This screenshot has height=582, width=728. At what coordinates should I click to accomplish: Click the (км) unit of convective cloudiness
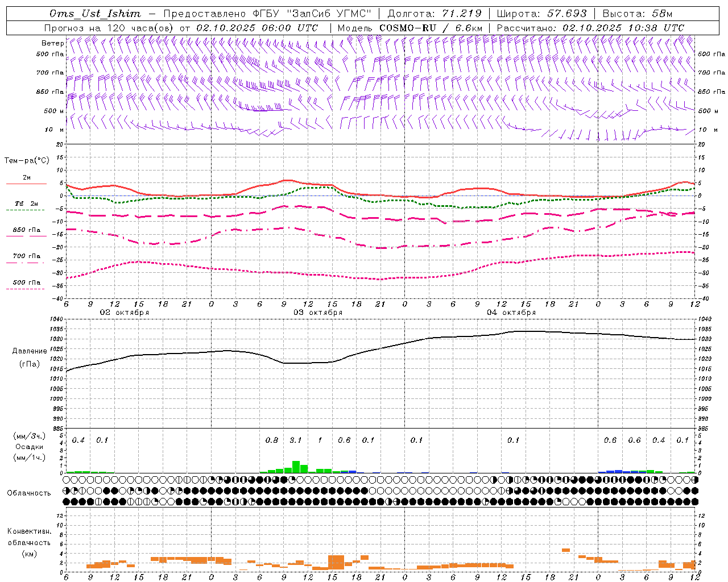pyautogui.click(x=29, y=554)
